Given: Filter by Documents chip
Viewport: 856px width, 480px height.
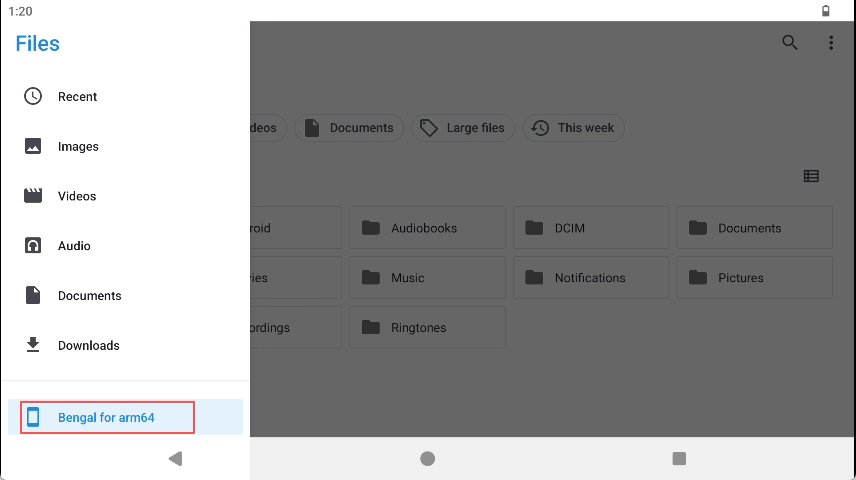Looking at the screenshot, I should click(x=349, y=128).
